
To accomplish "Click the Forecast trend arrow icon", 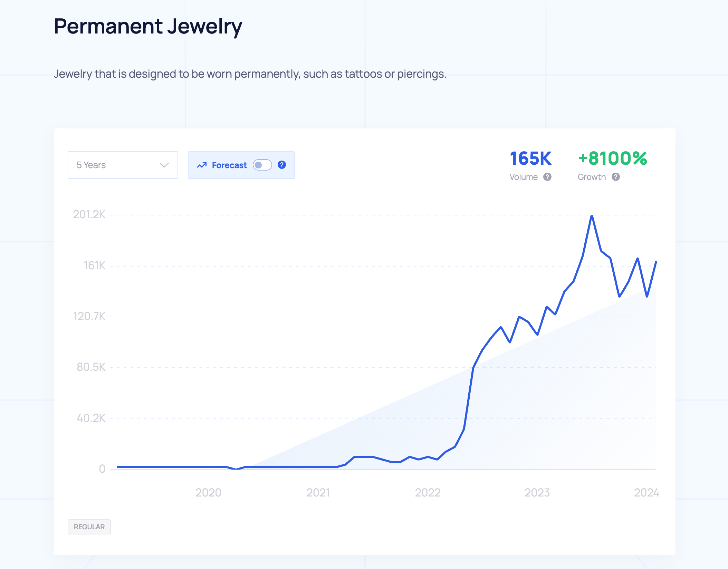I will [x=202, y=165].
